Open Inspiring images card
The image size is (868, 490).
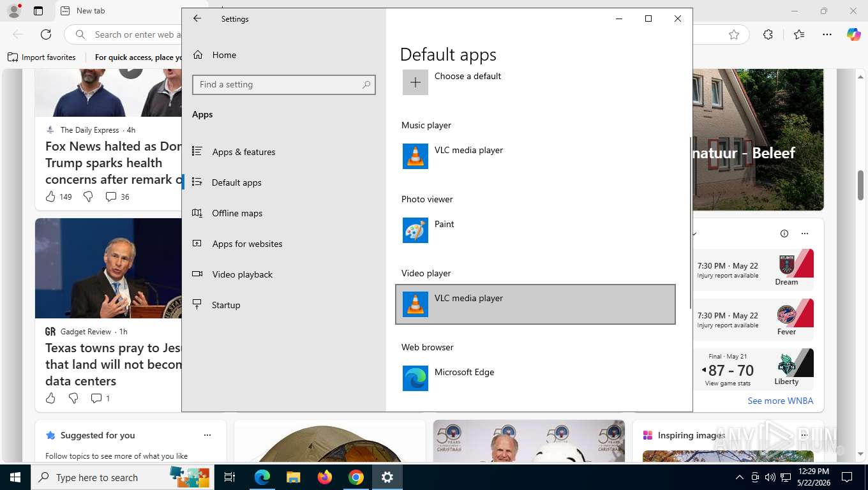pyautogui.click(x=728, y=441)
